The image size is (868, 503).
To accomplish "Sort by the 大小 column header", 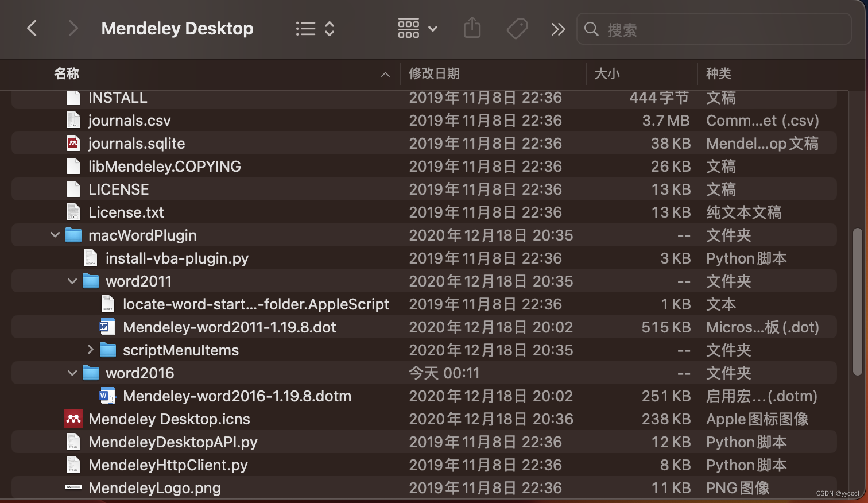I will click(x=607, y=73).
